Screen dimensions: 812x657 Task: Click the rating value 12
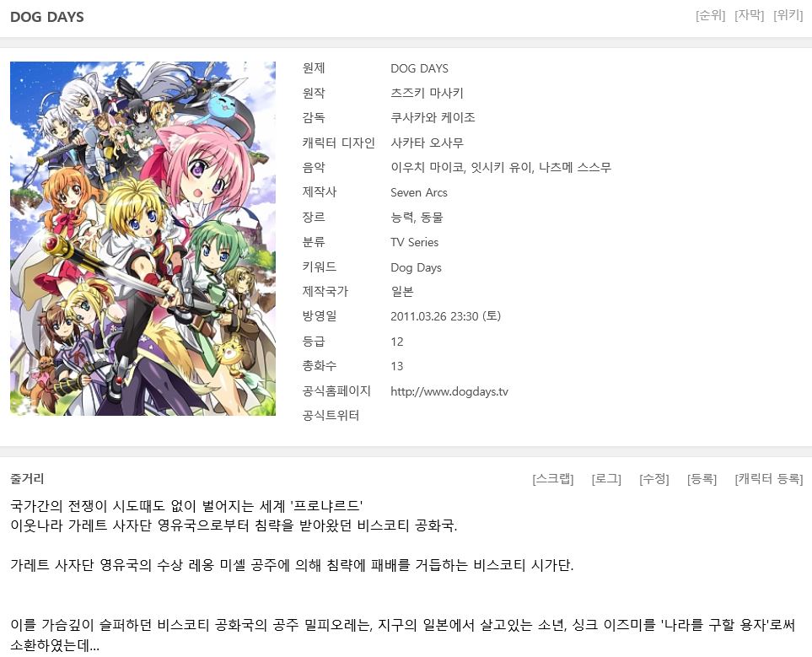point(396,342)
